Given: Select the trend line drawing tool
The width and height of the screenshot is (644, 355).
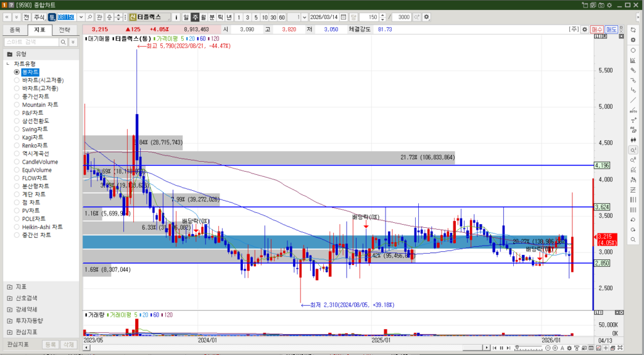Looking at the screenshot, I should click(x=633, y=100).
